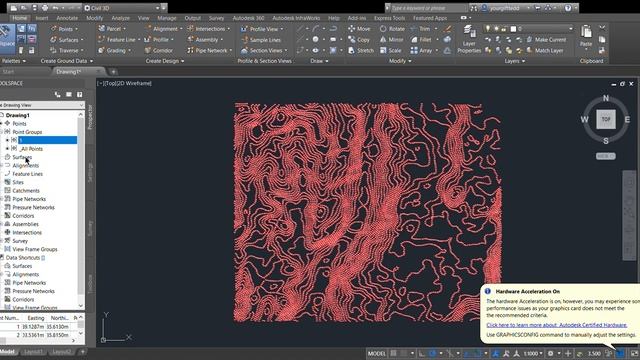Open the Prospector vertical tab
The image size is (640, 360).
[x=90, y=117]
